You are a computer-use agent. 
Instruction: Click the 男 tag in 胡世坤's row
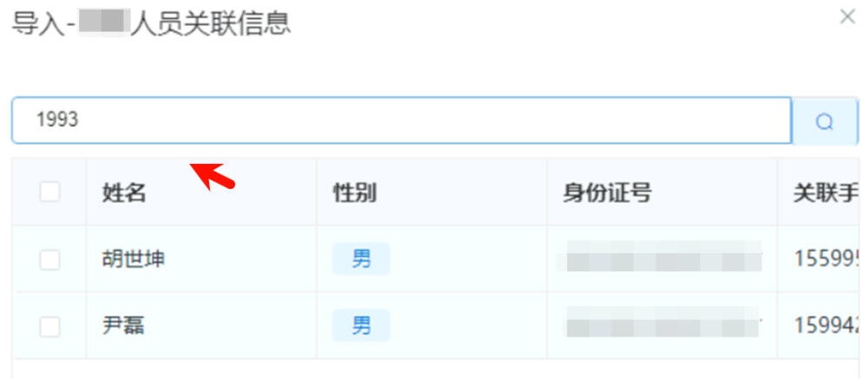click(x=361, y=258)
